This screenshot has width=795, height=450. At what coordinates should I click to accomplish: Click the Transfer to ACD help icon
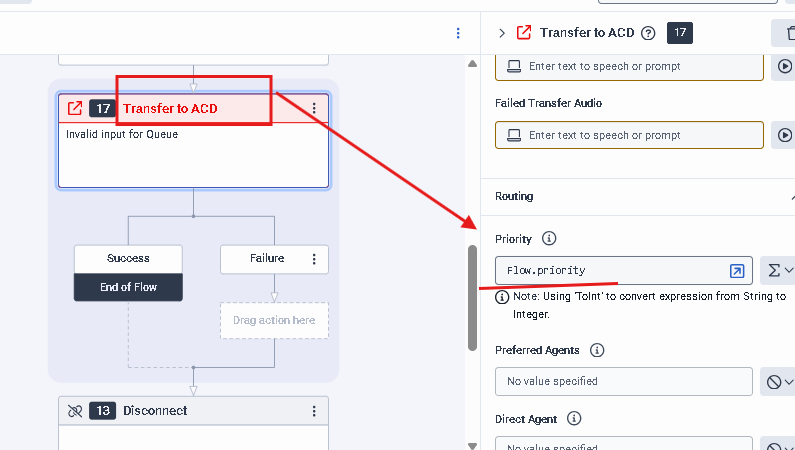click(648, 33)
